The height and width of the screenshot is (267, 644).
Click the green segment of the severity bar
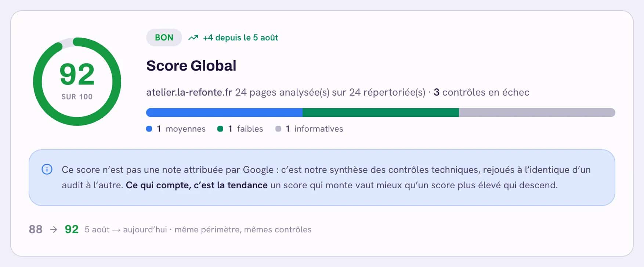pyautogui.click(x=381, y=113)
